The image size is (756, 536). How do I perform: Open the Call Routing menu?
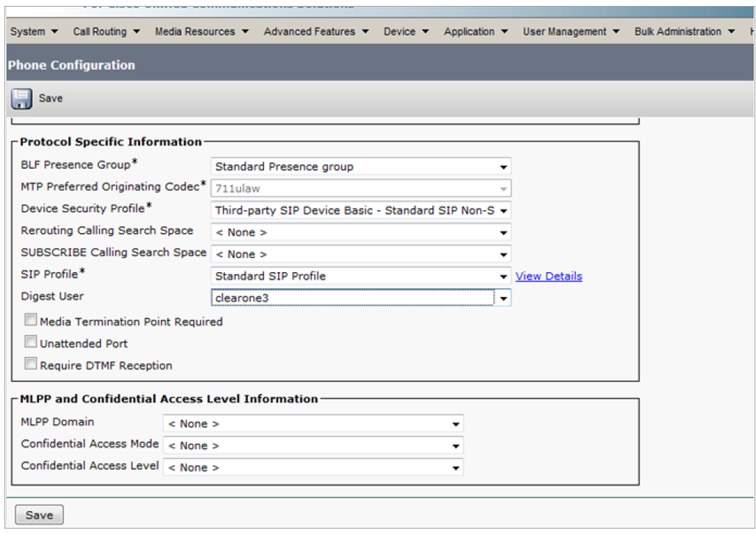pos(106,32)
